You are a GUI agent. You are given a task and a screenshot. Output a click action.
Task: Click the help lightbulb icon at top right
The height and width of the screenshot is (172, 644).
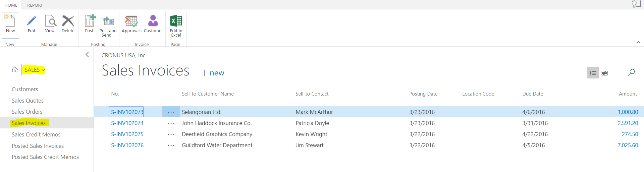point(636,4)
